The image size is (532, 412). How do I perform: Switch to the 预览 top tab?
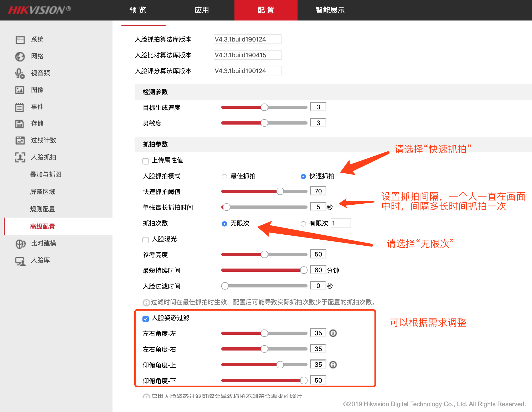[138, 10]
